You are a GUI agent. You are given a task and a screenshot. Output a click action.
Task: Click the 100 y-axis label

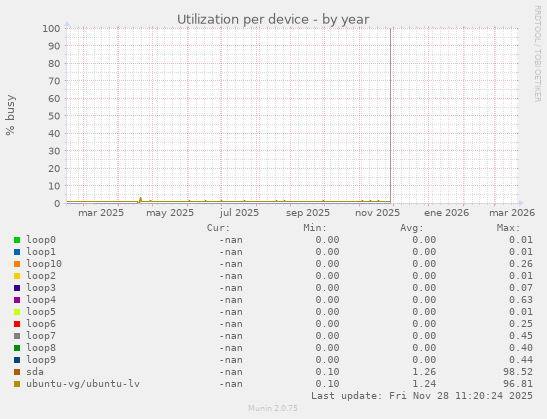coord(51,28)
